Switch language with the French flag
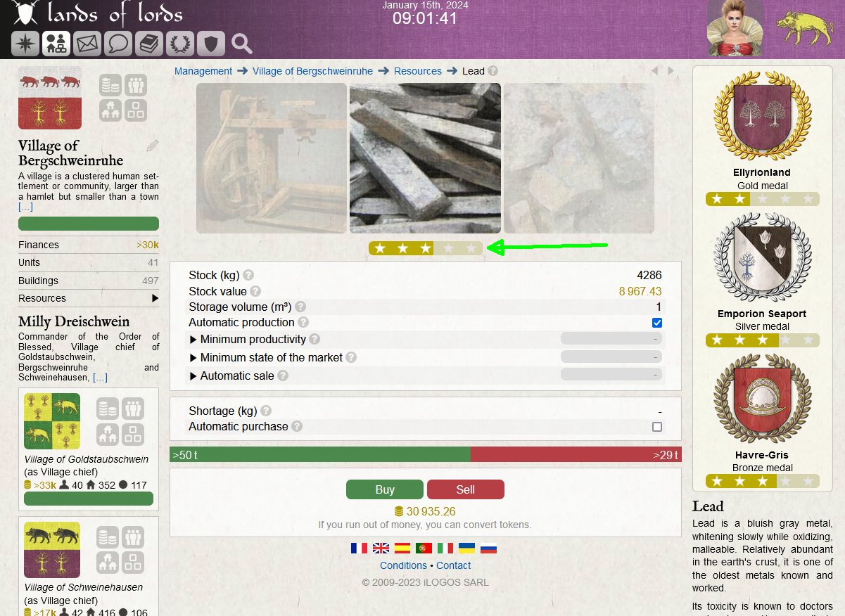Screen dimensions: 845x616 pos(359,548)
